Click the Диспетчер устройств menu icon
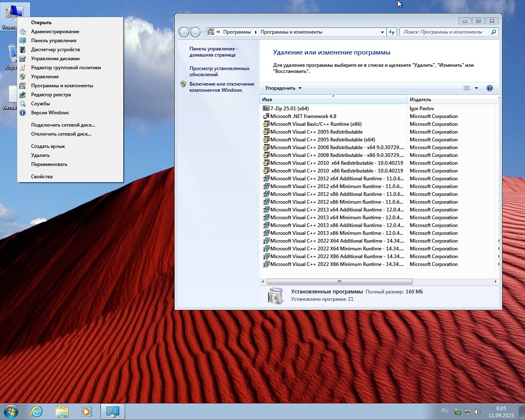The width and height of the screenshot is (525, 420). click(x=23, y=50)
